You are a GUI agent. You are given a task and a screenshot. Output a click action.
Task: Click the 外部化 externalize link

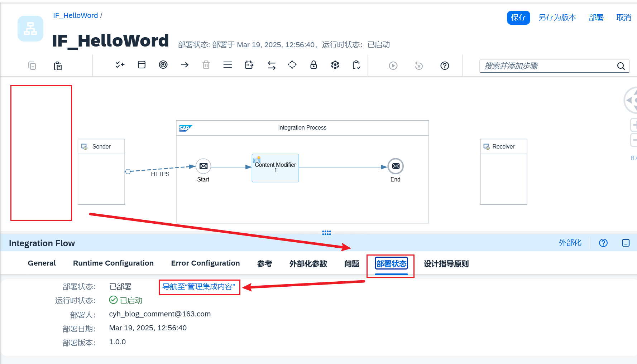coord(570,243)
